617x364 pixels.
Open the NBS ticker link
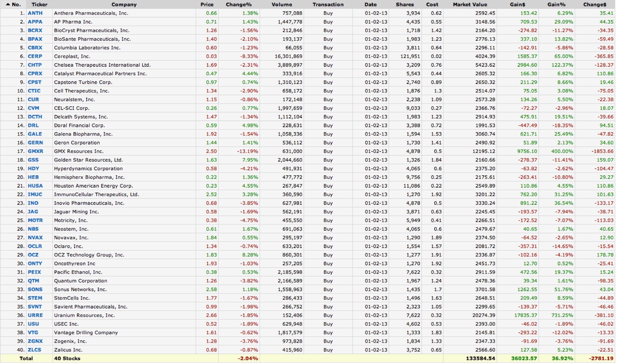[33, 229]
